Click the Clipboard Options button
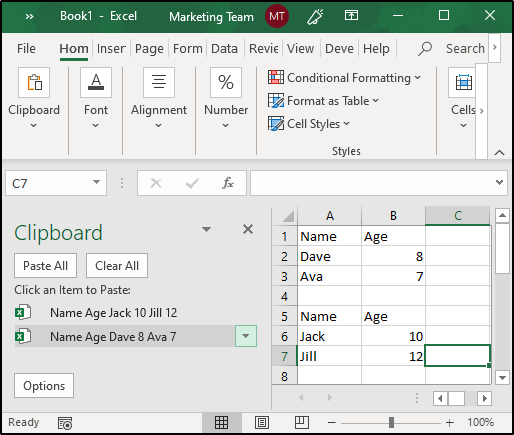The height and width of the screenshot is (435, 514). click(44, 386)
